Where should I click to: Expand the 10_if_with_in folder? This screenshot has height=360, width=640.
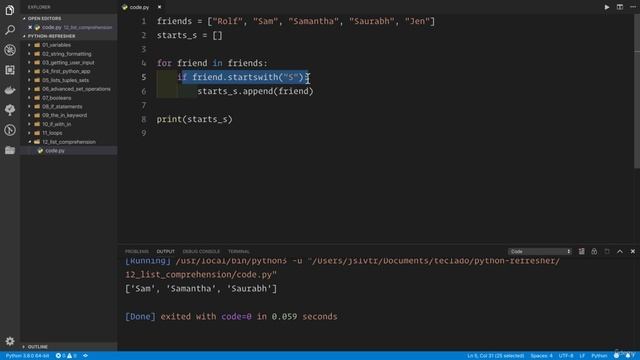tap(56, 124)
